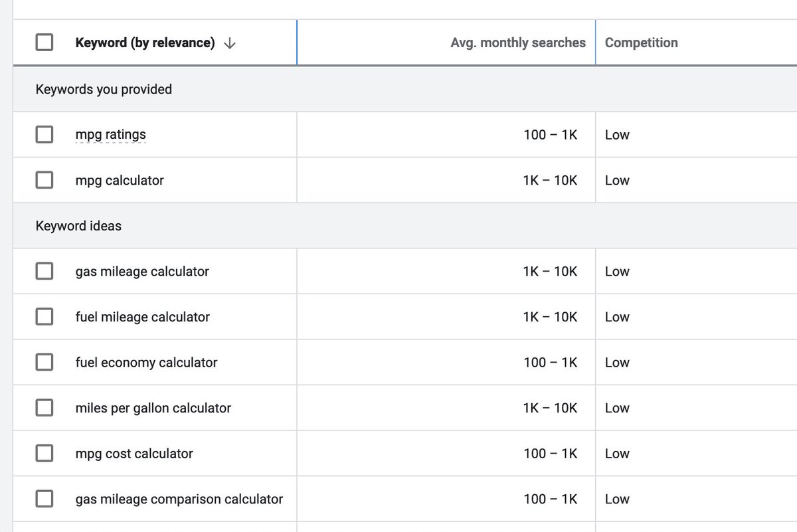
Task: Select miles per gallon calculator checkbox
Action: click(44, 408)
